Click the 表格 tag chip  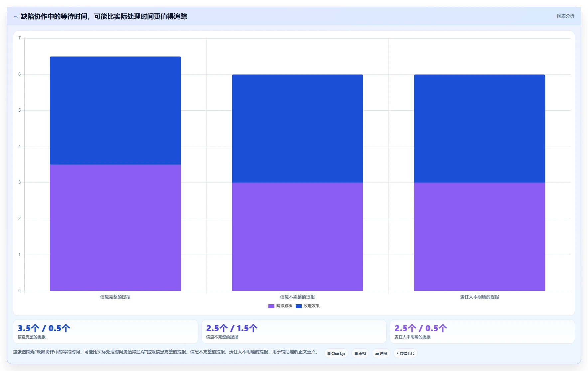pos(360,353)
